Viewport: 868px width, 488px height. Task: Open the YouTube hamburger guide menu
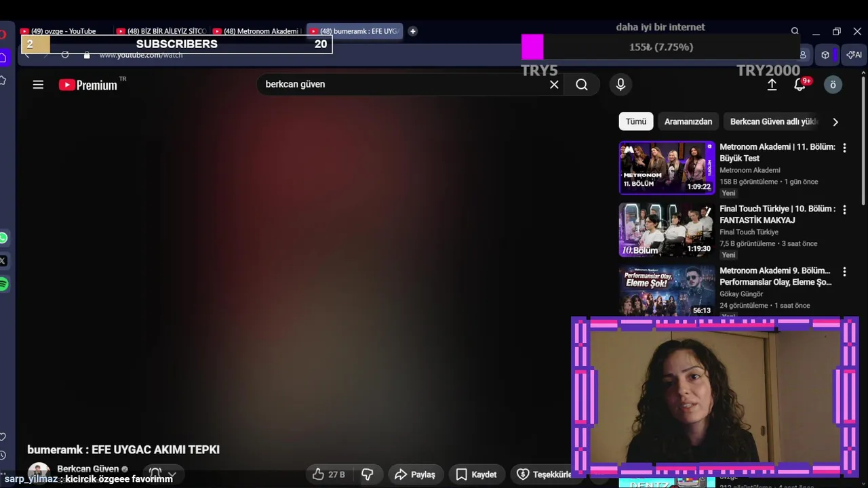tap(38, 85)
